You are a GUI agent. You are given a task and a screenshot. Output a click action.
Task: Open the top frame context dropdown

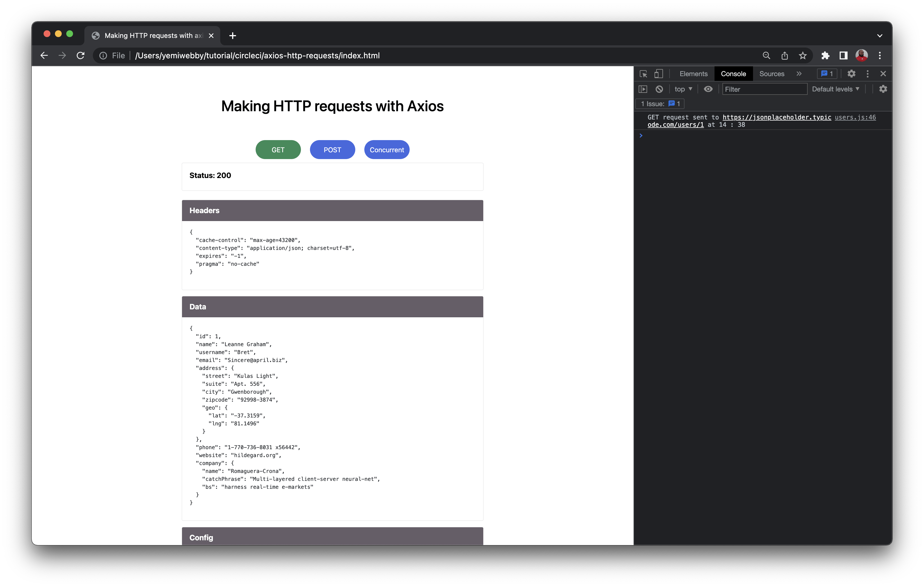pyautogui.click(x=683, y=89)
